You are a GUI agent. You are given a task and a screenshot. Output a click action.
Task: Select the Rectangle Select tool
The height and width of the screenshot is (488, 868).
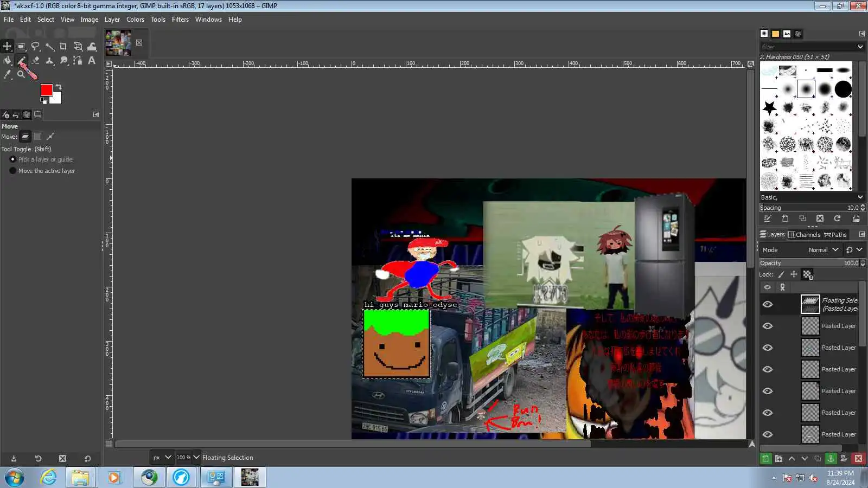click(x=21, y=47)
